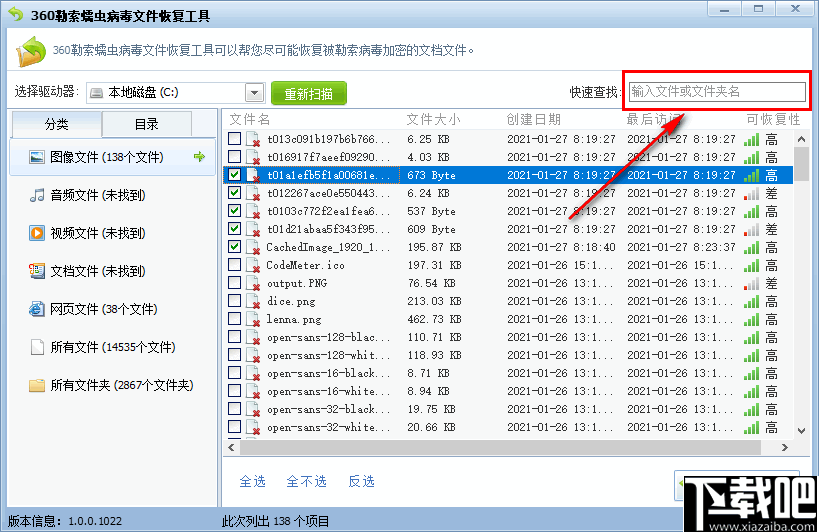819x532 pixels.
Task: Click the all files blank page icon
Action: click(37, 347)
